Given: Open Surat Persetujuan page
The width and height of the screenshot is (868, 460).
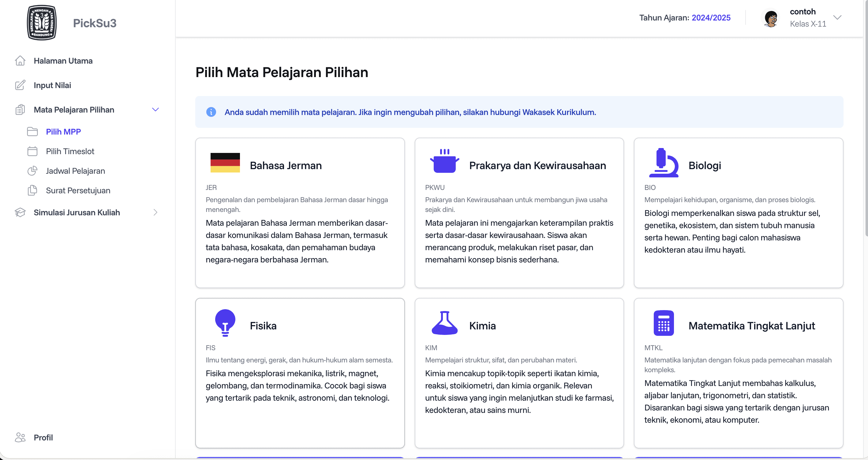Looking at the screenshot, I should coord(78,191).
